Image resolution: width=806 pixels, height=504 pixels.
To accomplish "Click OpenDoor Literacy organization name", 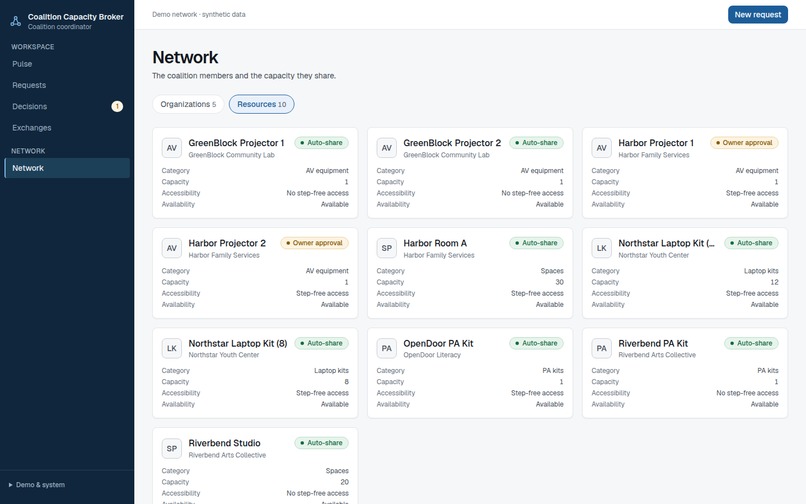I will click(x=432, y=355).
